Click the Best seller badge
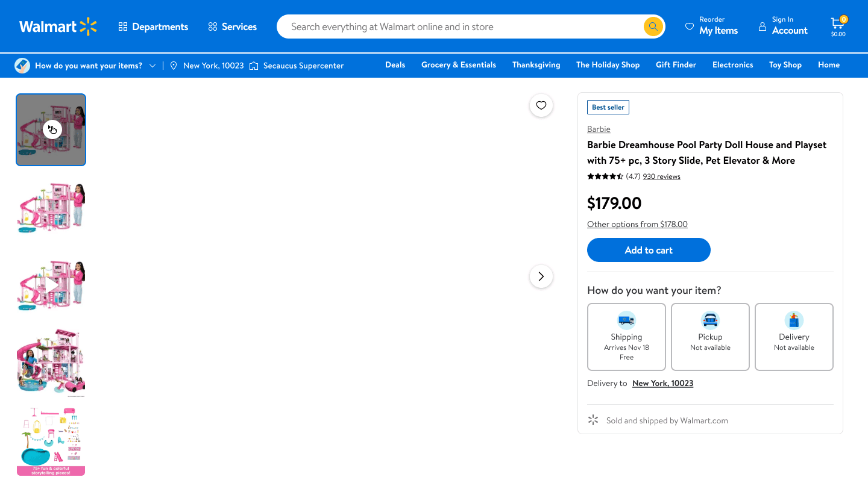 pyautogui.click(x=608, y=107)
